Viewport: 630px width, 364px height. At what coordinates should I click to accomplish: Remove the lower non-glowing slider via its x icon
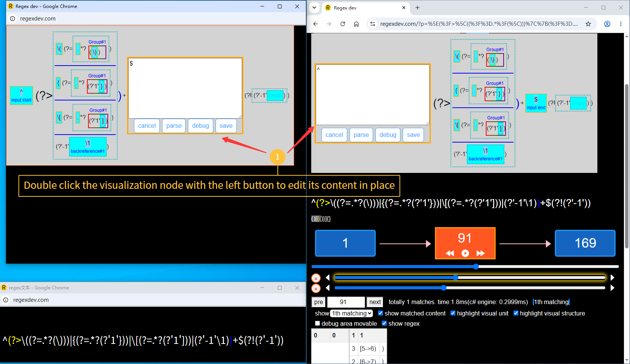point(316,289)
